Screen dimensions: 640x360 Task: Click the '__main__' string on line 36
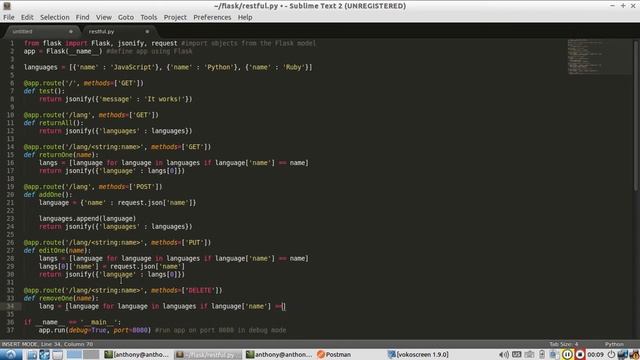pos(98,322)
